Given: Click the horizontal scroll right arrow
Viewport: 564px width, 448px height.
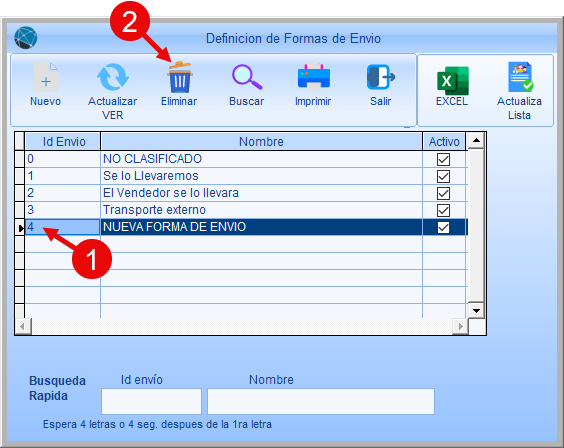Looking at the screenshot, I should pos(460,326).
